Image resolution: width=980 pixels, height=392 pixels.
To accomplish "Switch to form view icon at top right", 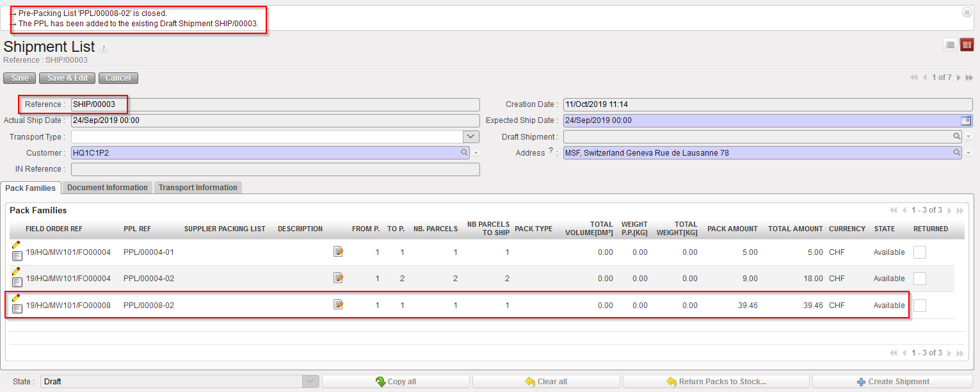I will coord(967,45).
